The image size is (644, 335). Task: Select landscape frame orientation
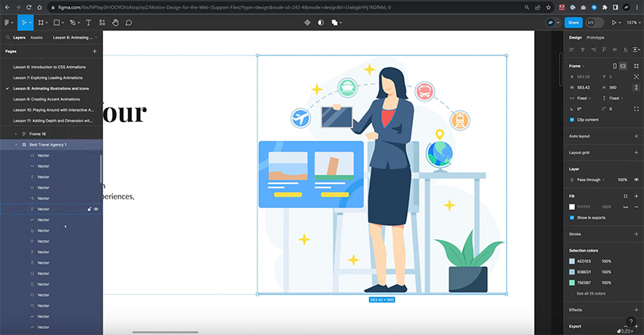point(623,66)
